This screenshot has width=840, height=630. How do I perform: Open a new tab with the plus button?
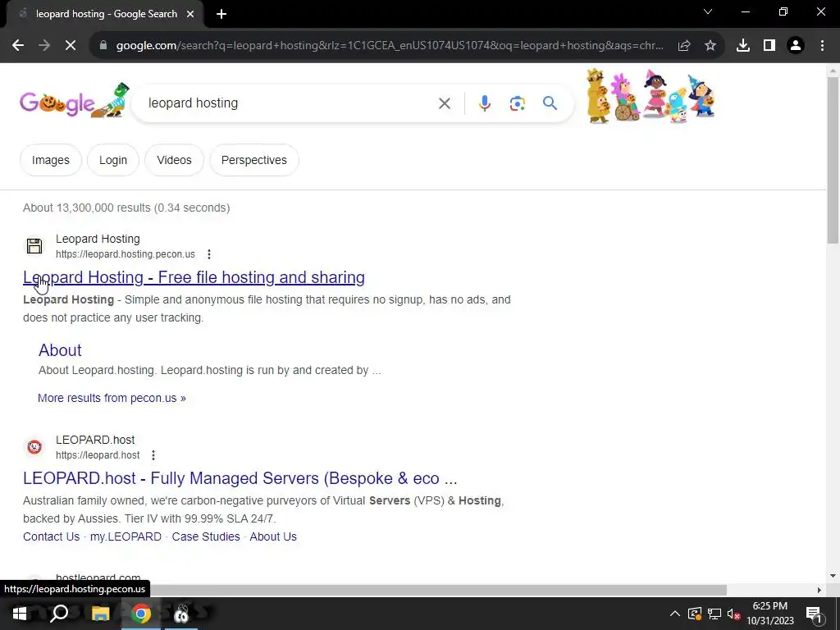[x=221, y=14]
